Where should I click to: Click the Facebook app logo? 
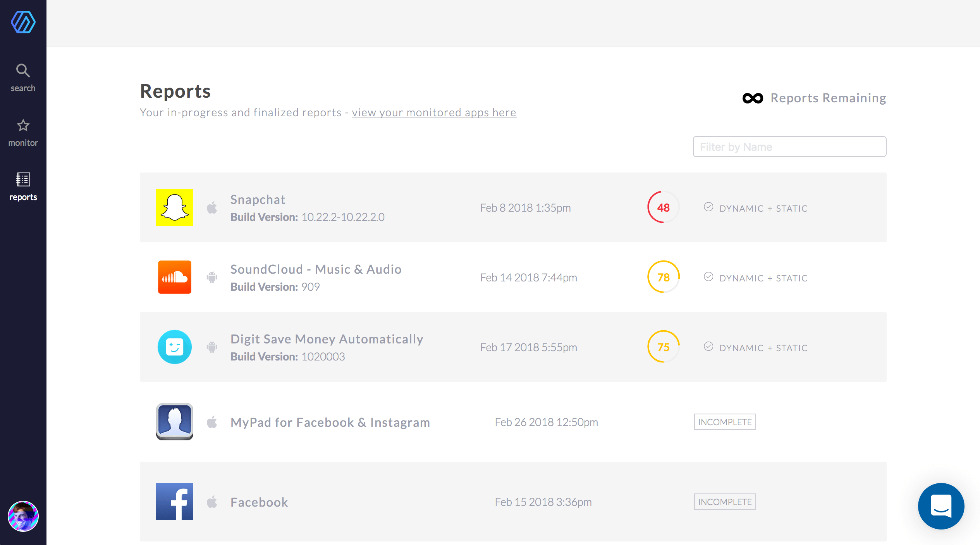(175, 502)
